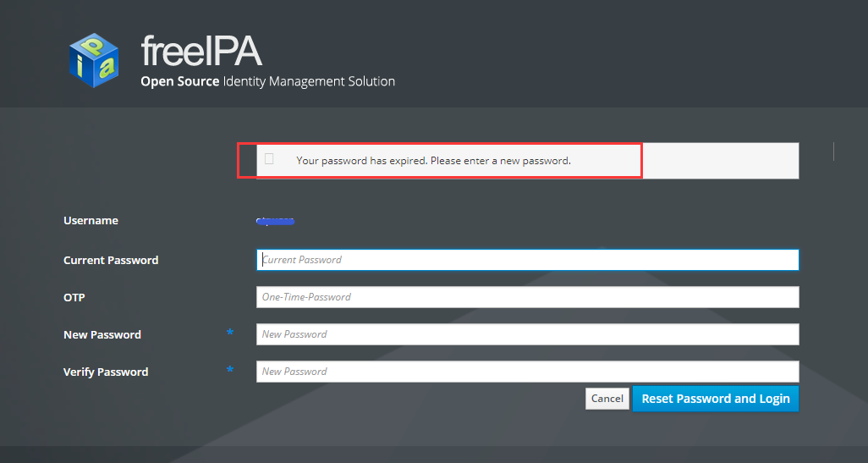The height and width of the screenshot is (463, 868).
Task: Click Reset Password and Login button
Action: coord(715,399)
